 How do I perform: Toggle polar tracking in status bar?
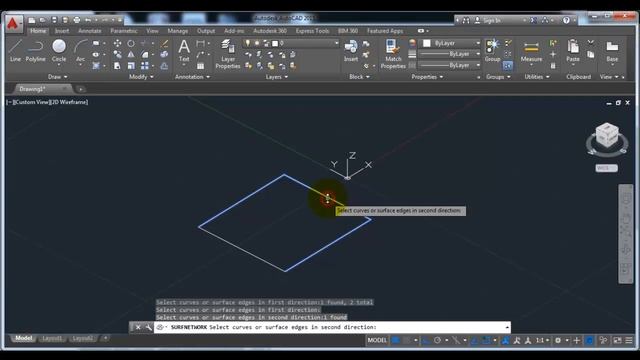[x=437, y=340]
